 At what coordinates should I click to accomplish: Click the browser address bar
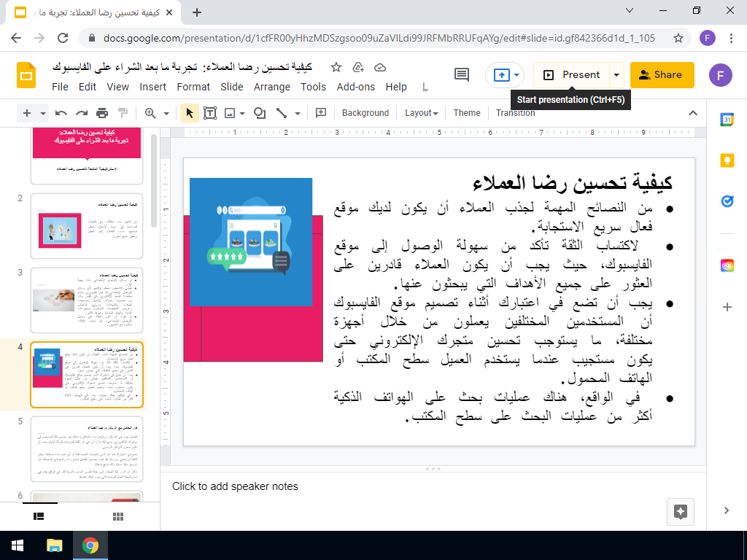(379, 38)
